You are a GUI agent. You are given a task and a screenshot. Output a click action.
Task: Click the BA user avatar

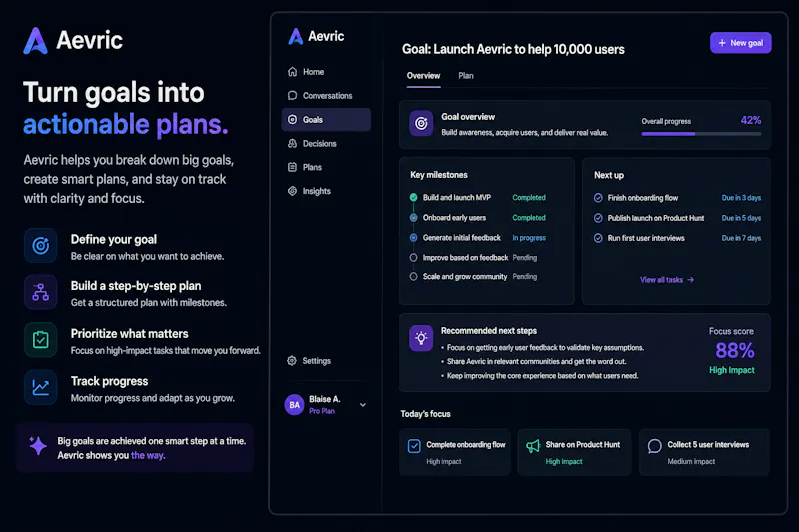point(294,405)
